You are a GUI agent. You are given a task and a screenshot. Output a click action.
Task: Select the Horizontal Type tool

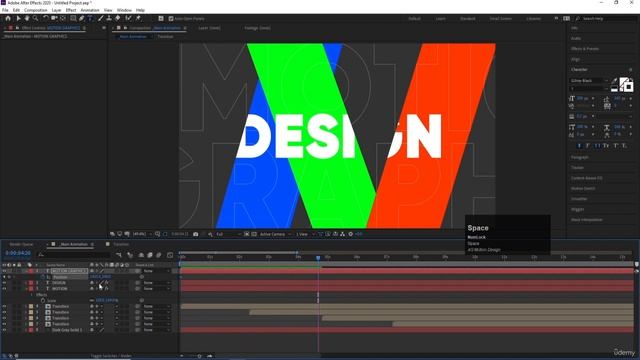(90, 18)
